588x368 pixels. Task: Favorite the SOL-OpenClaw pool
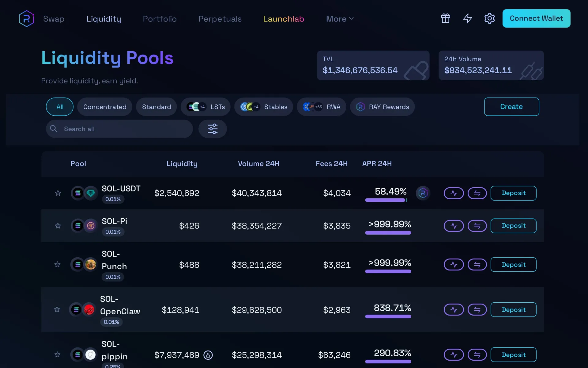point(57,309)
